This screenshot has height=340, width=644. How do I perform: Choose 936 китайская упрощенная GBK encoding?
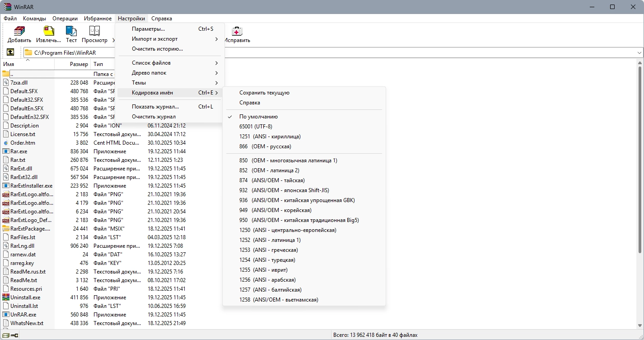pyautogui.click(x=304, y=200)
